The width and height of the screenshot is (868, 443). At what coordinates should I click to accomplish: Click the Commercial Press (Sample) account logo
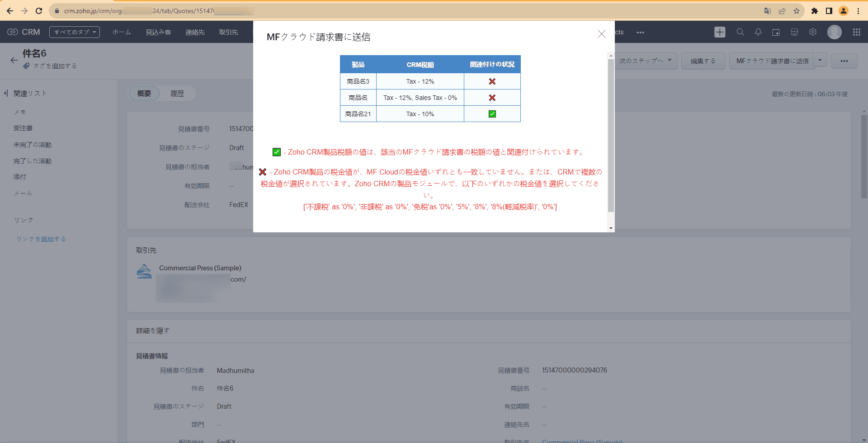[144, 271]
